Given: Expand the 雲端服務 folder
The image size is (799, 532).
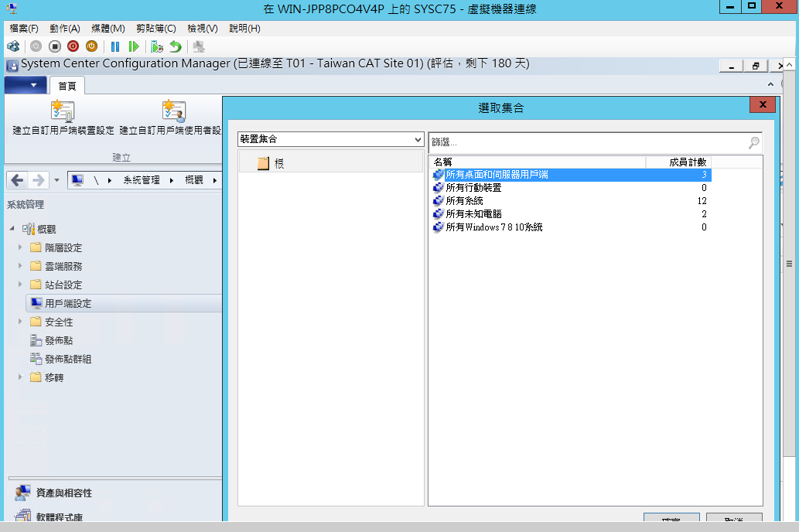Looking at the screenshot, I should point(20,265).
